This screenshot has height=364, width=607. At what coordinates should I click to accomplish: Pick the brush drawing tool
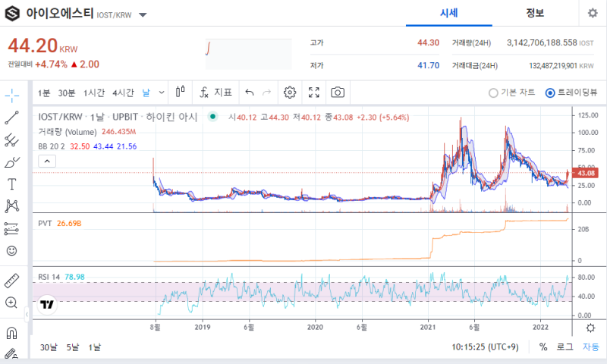(12, 162)
